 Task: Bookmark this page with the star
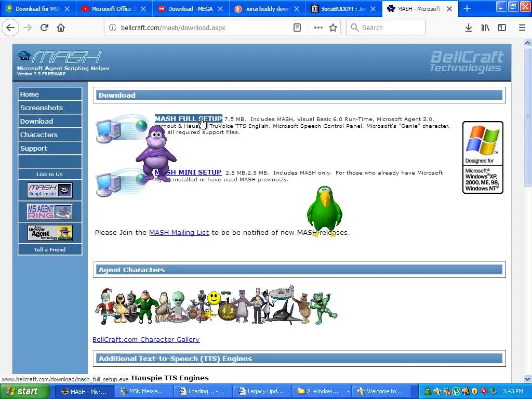coord(333,28)
